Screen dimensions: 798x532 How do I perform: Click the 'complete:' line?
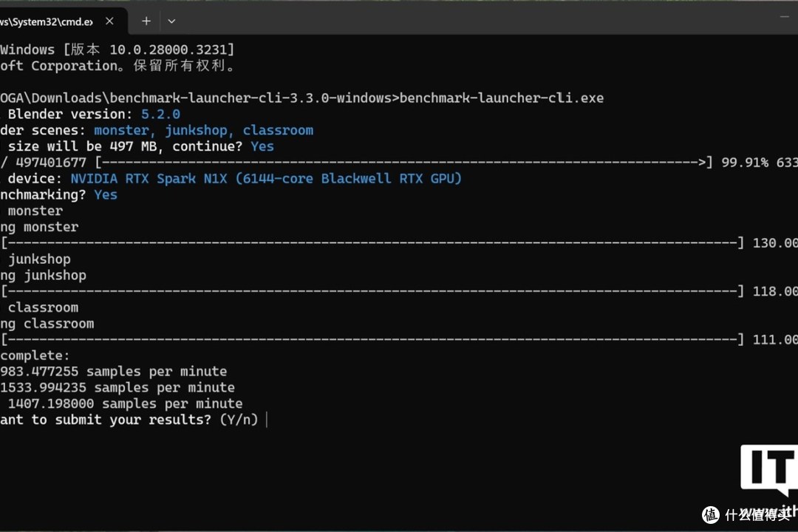(35, 356)
